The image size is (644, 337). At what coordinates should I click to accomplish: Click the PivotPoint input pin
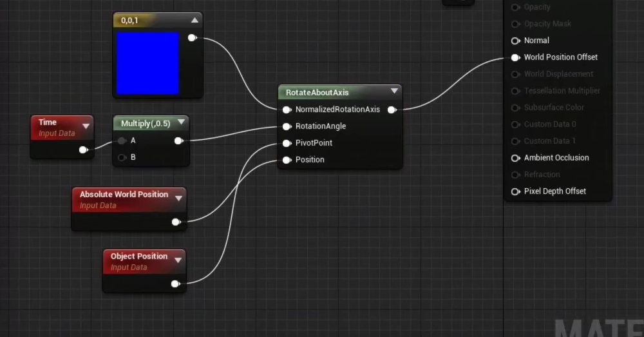click(x=287, y=144)
